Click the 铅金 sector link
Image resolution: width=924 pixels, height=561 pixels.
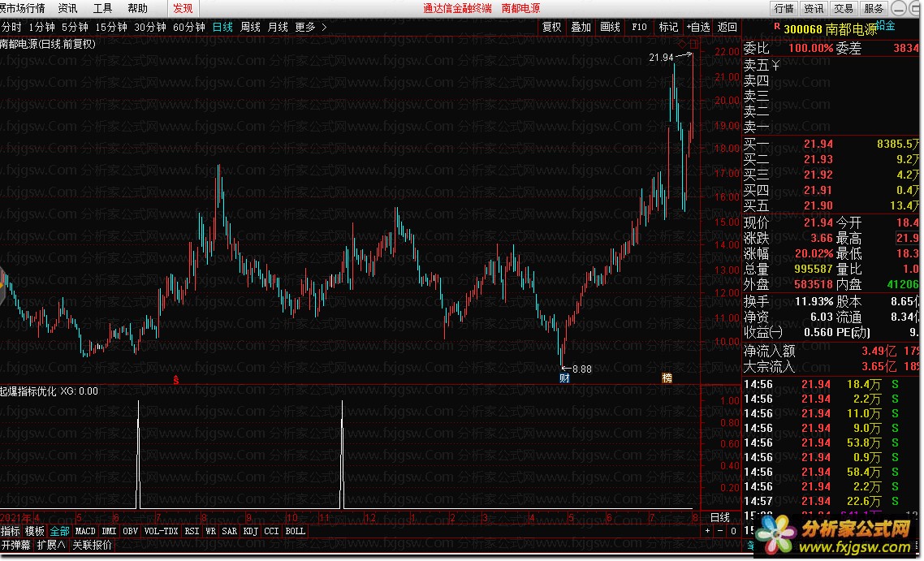tap(886, 25)
